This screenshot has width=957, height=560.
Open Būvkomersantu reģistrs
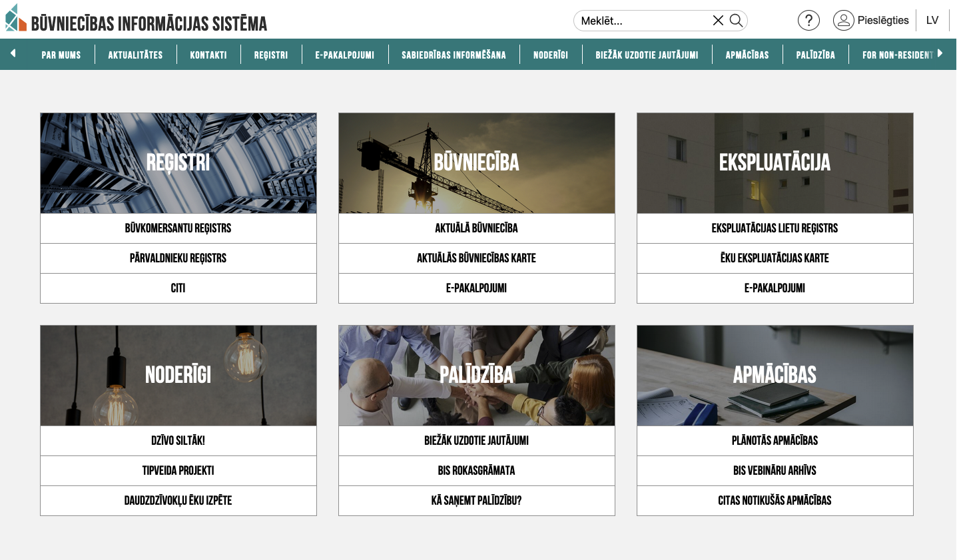pyautogui.click(x=178, y=228)
